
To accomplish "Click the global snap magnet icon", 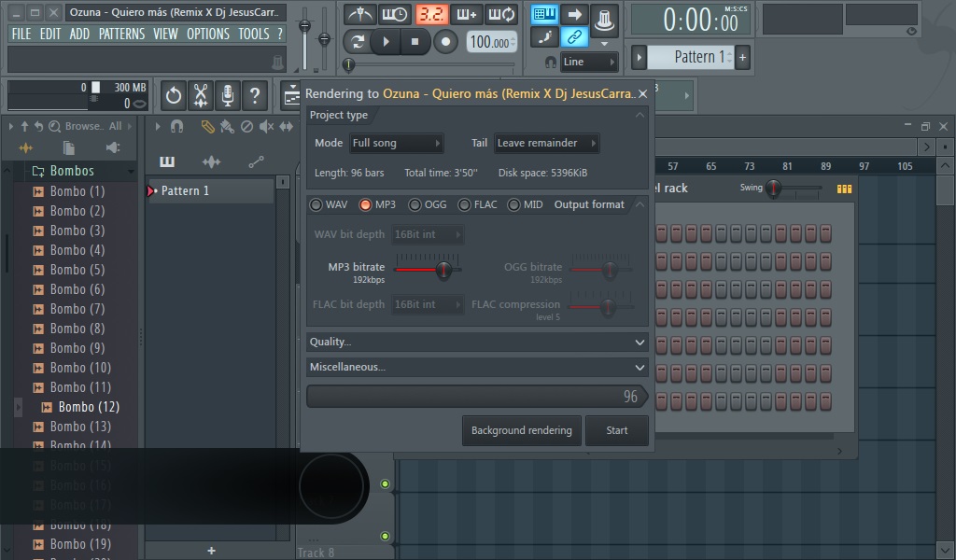I will 551,62.
